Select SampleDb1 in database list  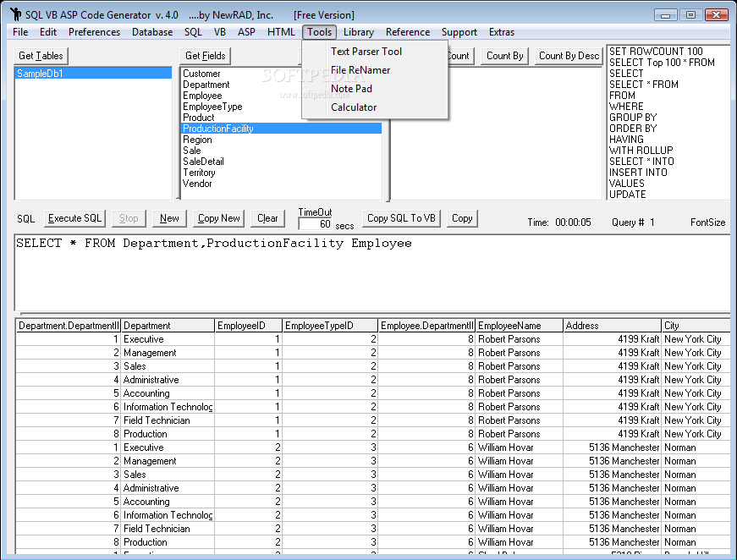click(93, 74)
